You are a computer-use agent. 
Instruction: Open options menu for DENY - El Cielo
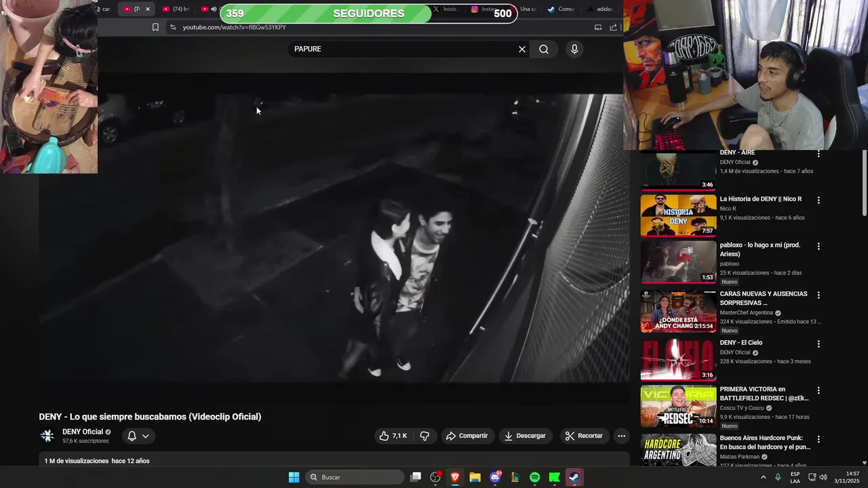pyautogui.click(x=818, y=344)
